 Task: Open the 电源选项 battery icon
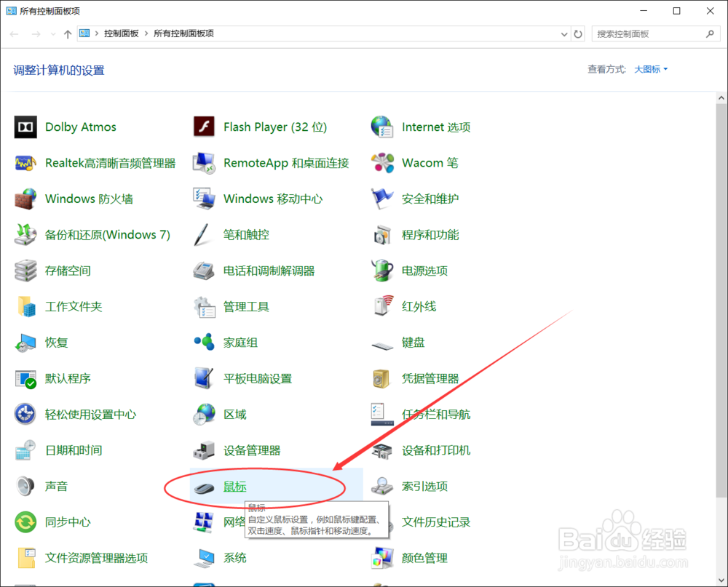point(382,271)
